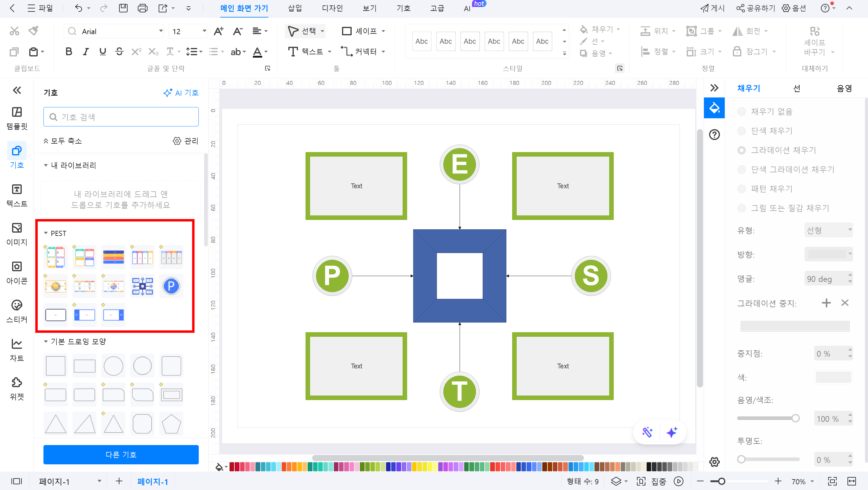
Task: Click the Superscript icon
Action: pyautogui.click(x=136, y=52)
